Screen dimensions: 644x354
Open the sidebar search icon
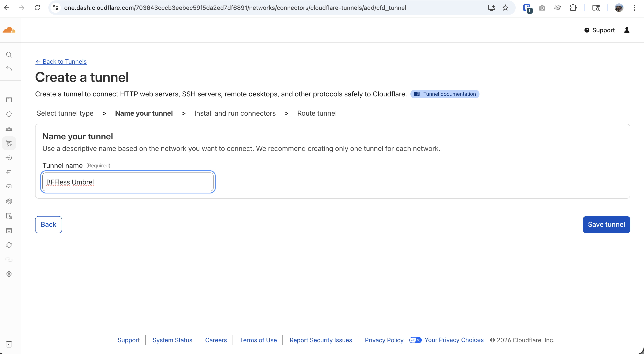(9, 55)
